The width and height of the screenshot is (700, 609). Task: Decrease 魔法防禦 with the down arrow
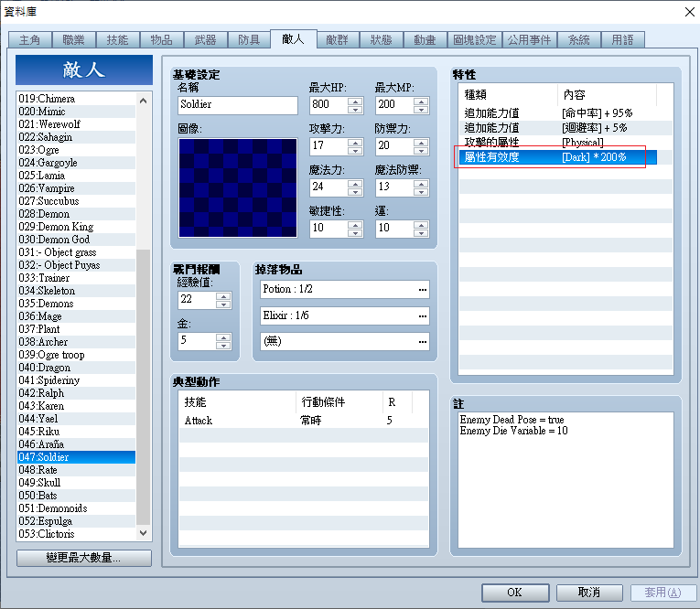coord(421,192)
